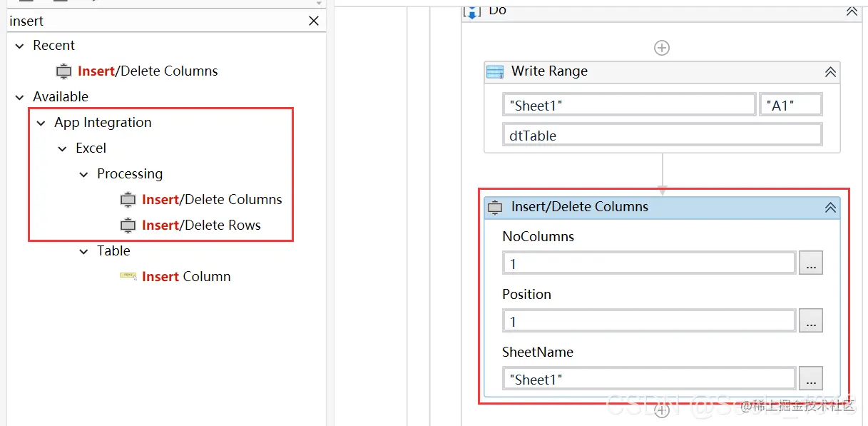Clear the activity search box text

314,21
